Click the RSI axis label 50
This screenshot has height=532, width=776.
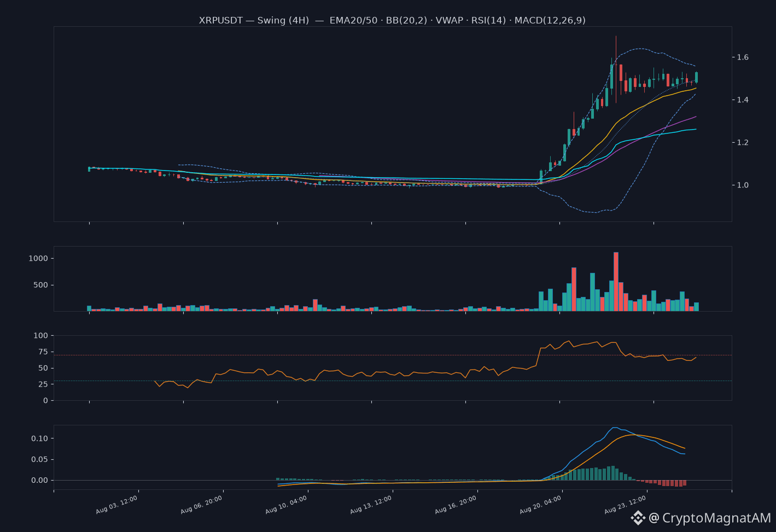pyautogui.click(x=43, y=368)
